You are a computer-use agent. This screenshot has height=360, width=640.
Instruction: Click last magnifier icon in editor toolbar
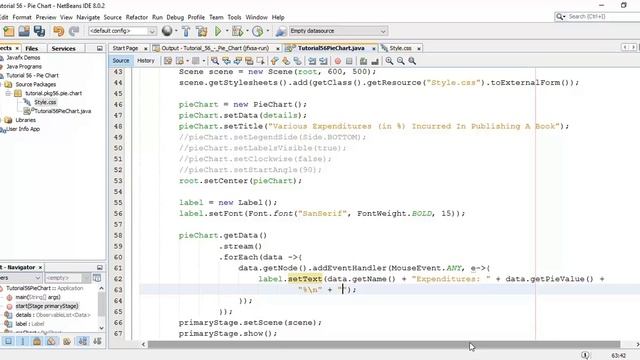click(412, 61)
